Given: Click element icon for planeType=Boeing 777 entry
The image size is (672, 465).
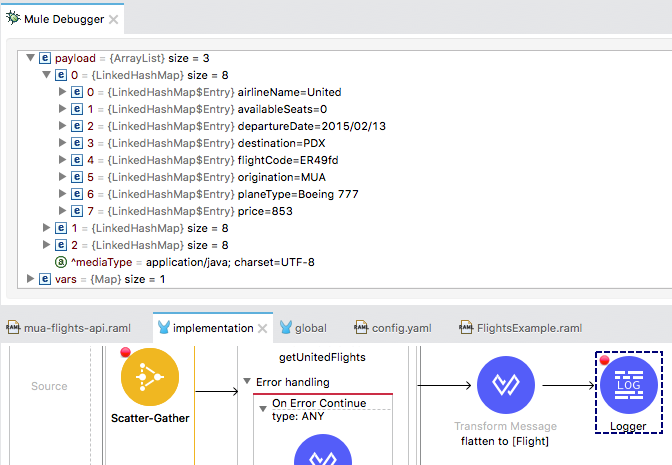Looking at the screenshot, I should pyautogui.click(x=77, y=194).
